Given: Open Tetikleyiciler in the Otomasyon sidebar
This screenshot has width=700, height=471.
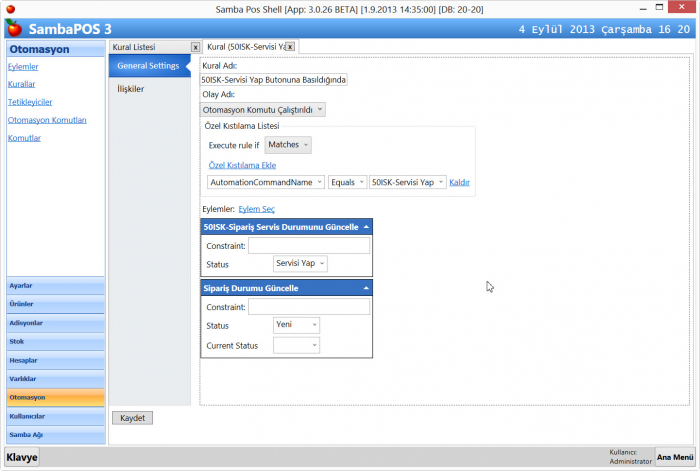Looking at the screenshot, I should 30,102.
